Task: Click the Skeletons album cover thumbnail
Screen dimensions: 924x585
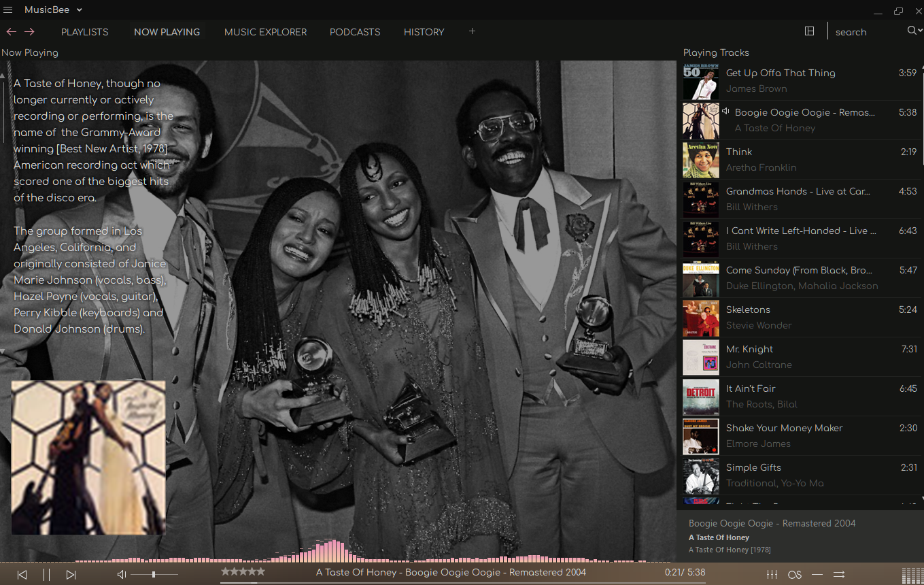Action: (x=700, y=318)
